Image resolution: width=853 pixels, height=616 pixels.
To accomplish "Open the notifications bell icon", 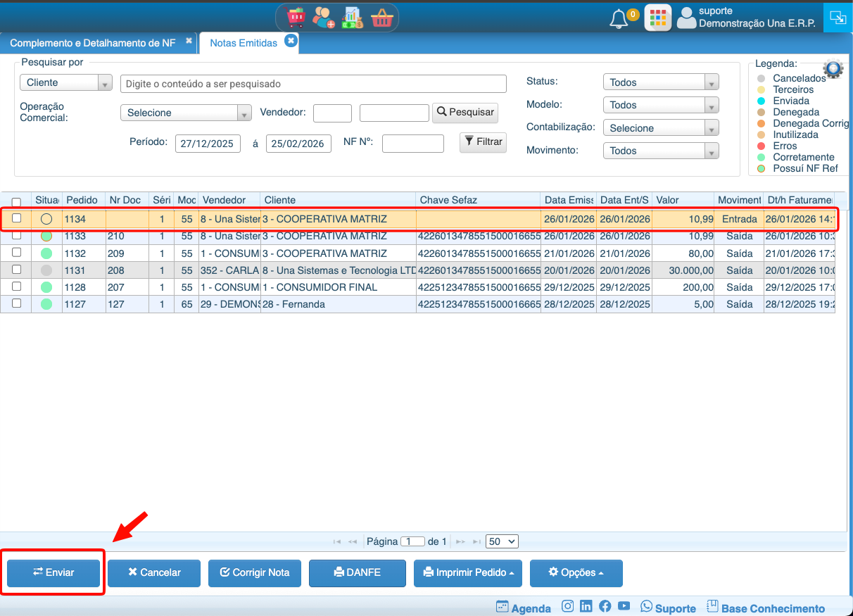I will tap(619, 19).
